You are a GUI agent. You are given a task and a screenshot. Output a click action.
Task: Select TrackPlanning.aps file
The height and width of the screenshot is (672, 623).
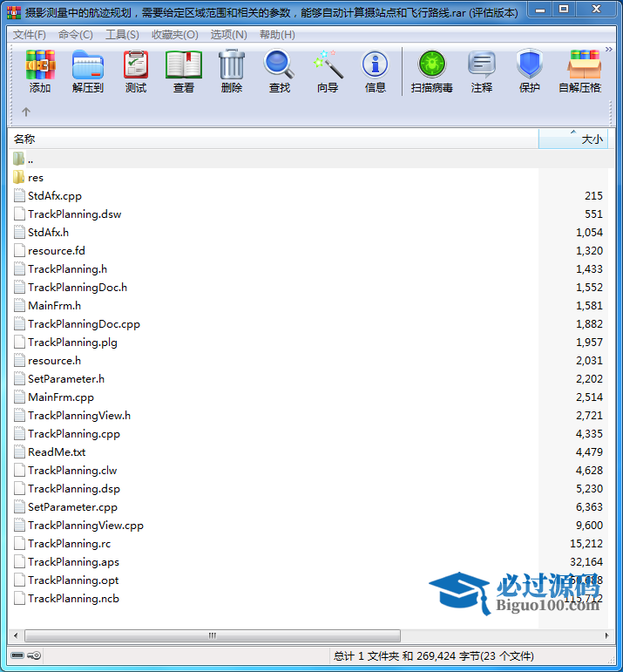[74, 562]
